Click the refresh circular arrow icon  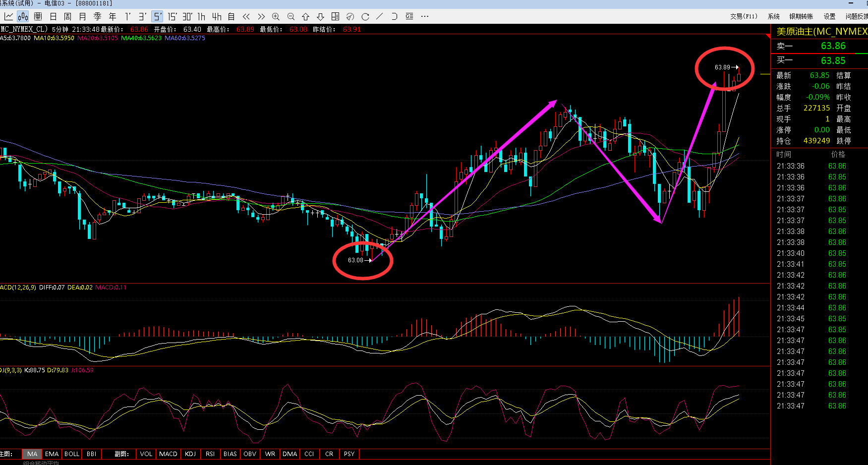click(365, 16)
